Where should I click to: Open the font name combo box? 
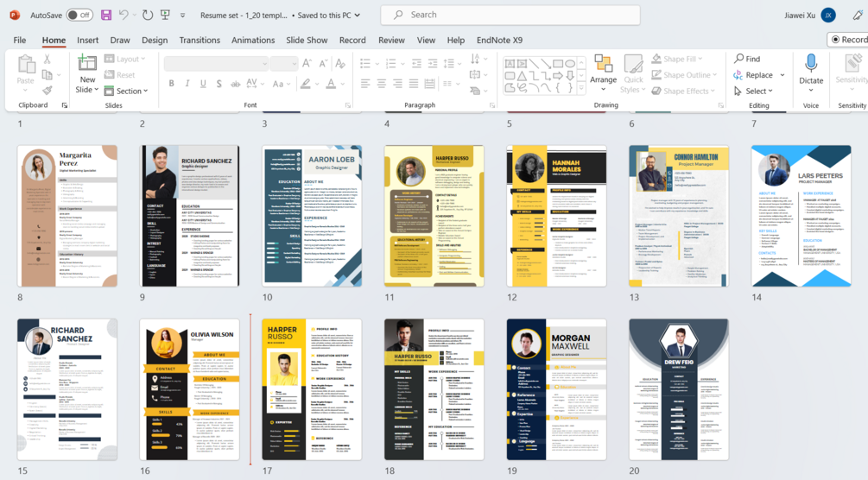pos(216,64)
